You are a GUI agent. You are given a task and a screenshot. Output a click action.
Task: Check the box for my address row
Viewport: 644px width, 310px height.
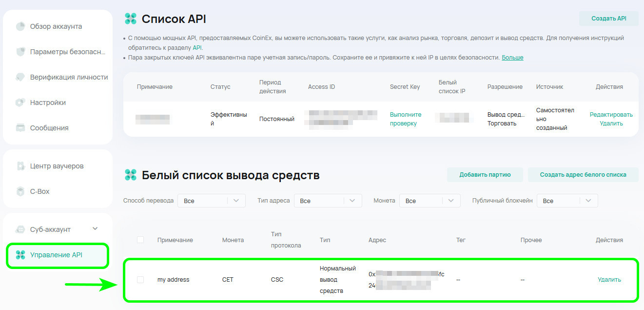[x=140, y=280]
